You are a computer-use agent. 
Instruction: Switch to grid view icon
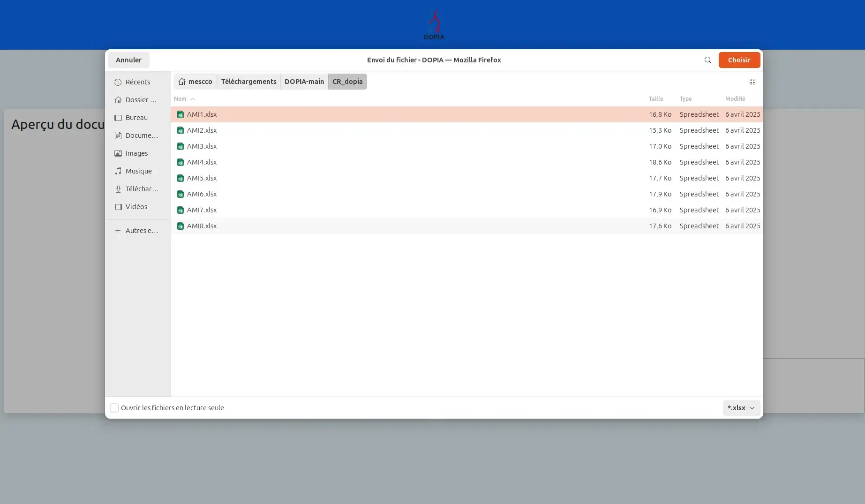click(752, 82)
